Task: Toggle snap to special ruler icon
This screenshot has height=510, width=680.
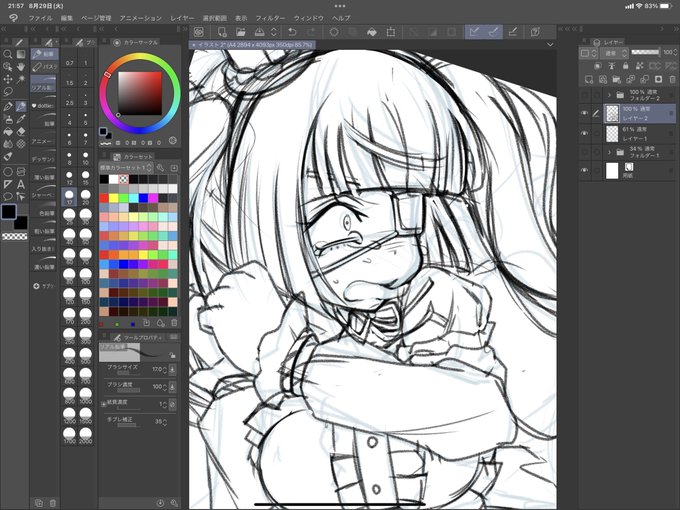Action: 494,32
